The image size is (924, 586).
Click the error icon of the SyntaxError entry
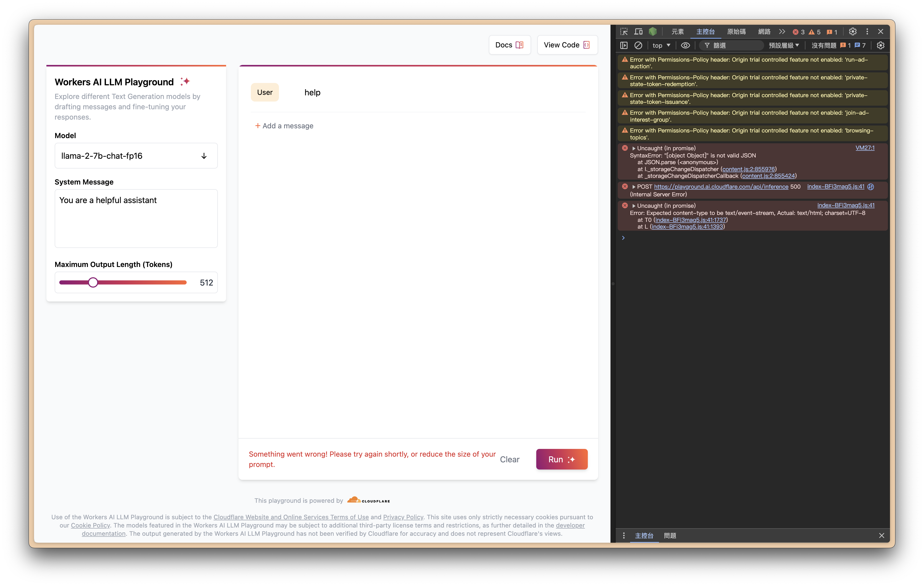tap(625, 148)
